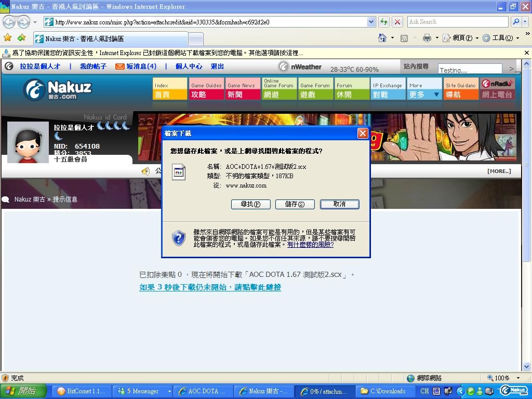Viewport: 532px width, 399px height.
Task: Open the IP Exchange 對戰 nav tab
Action: pyautogui.click(x=388, y=89)
